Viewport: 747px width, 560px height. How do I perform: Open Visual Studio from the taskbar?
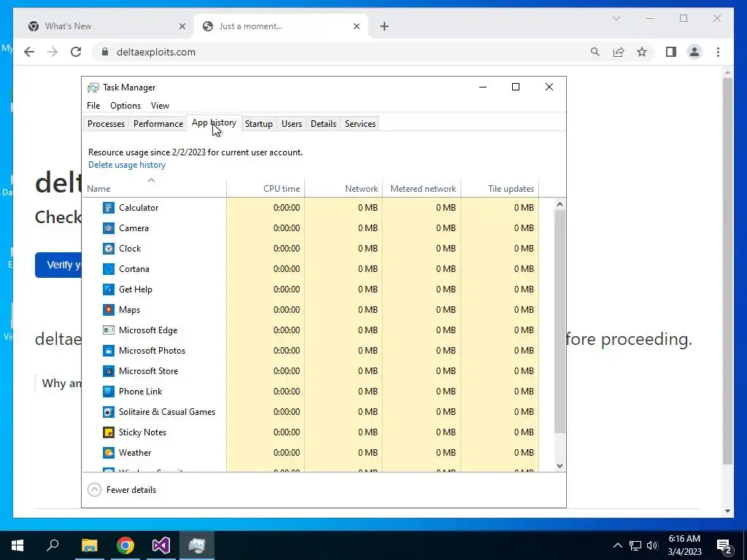click(161, 545)
